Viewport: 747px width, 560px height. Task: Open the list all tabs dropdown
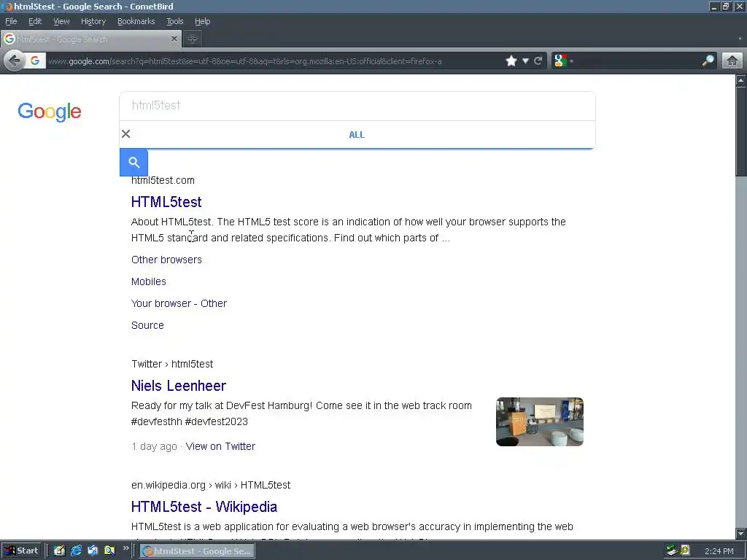click(x=740, y=39)
